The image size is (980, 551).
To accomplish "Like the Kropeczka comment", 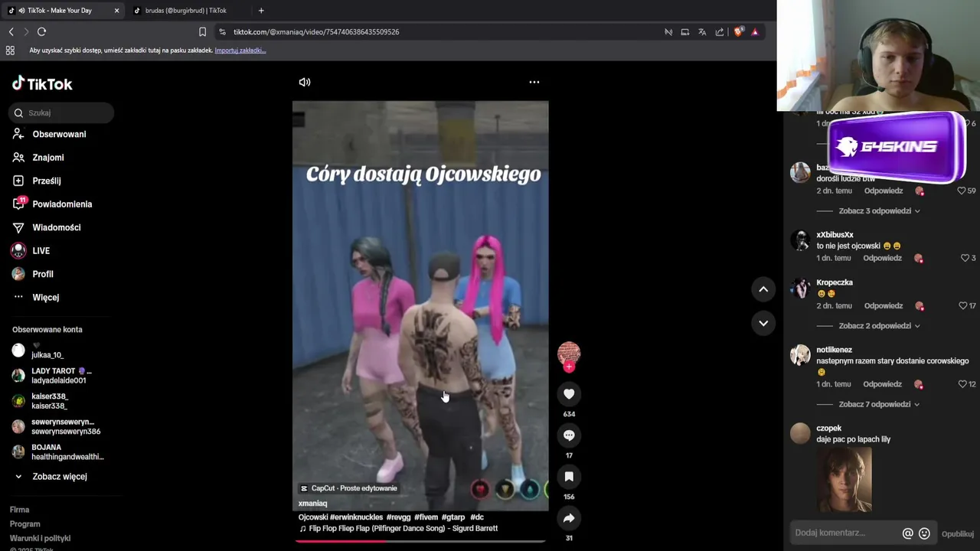I will pos(962,305).
